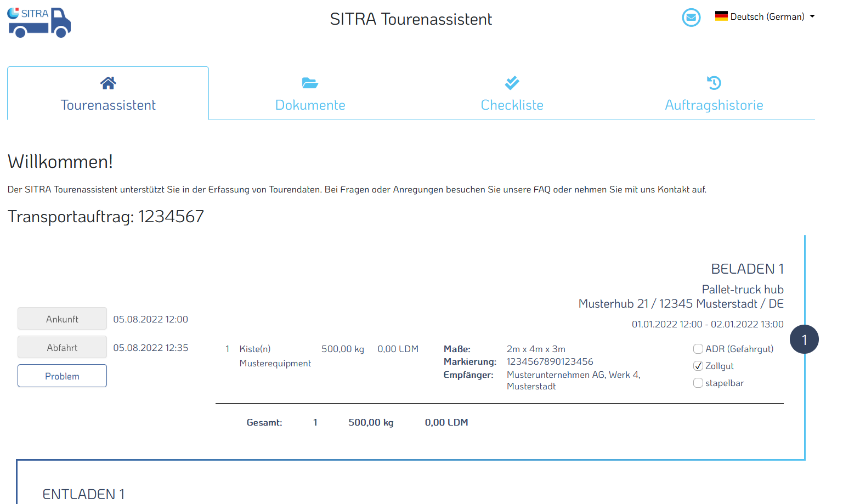Image resolution: width=843 pixels, height=504 pixels.
Task: Open the Deutsch (German) language dropdown
Action: (x=767, y=16)
